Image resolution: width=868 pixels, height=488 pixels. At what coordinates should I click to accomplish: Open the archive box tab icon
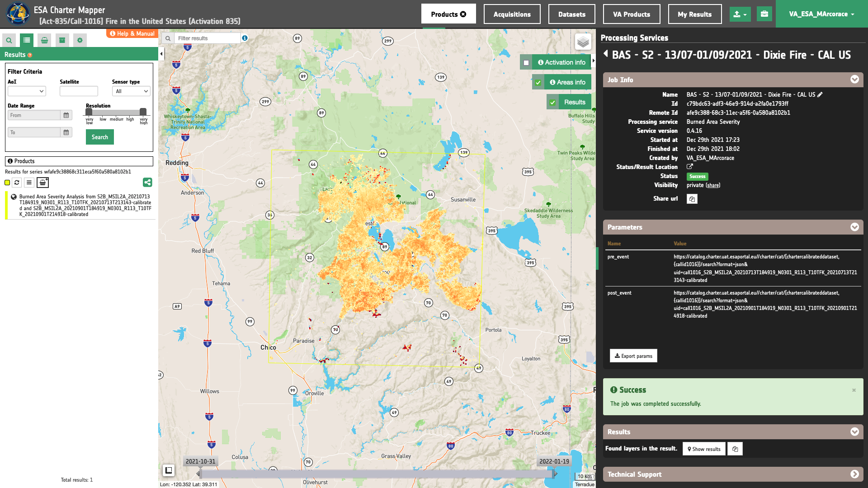pyautogui.click(x=62, y=40)
